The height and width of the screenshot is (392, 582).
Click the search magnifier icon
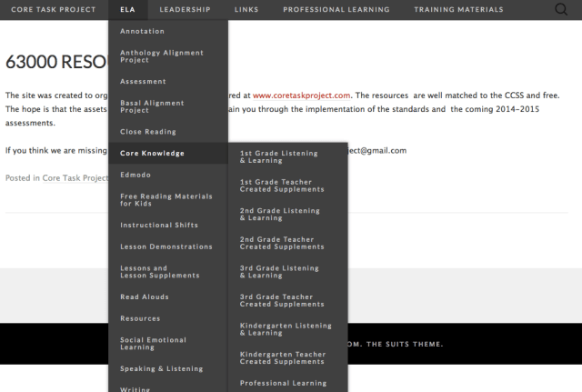pyautogui.click(x=560, y=10)
